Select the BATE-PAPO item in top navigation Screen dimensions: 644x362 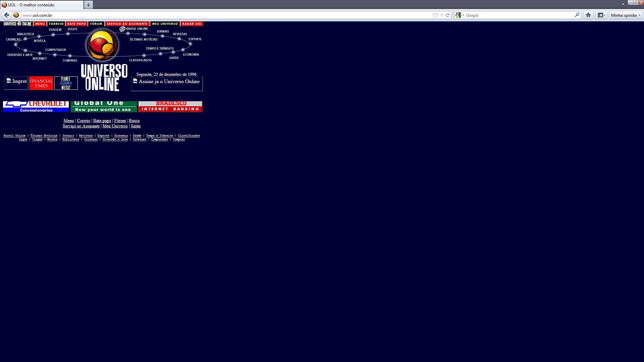coord(76,24)
